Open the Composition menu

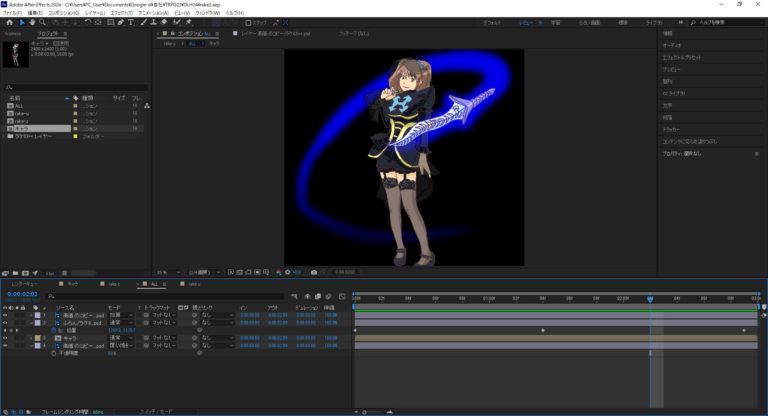pyautogui.click(x=64, y=13)
